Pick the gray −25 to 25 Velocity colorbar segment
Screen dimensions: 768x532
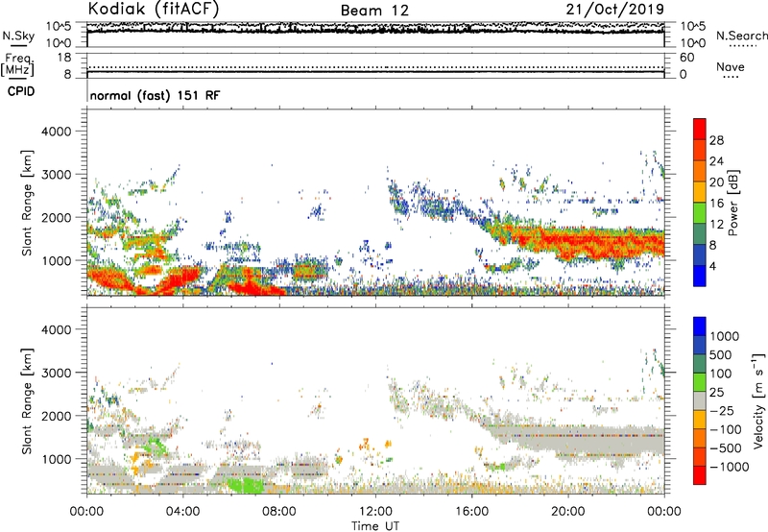[700, 401]
